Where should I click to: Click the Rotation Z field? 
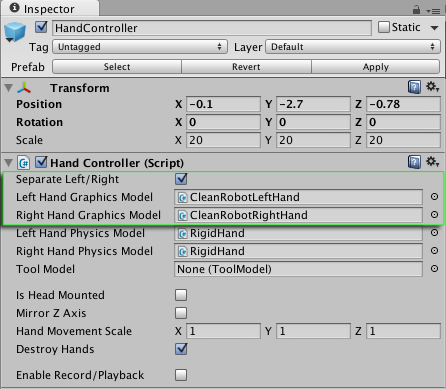403,122
